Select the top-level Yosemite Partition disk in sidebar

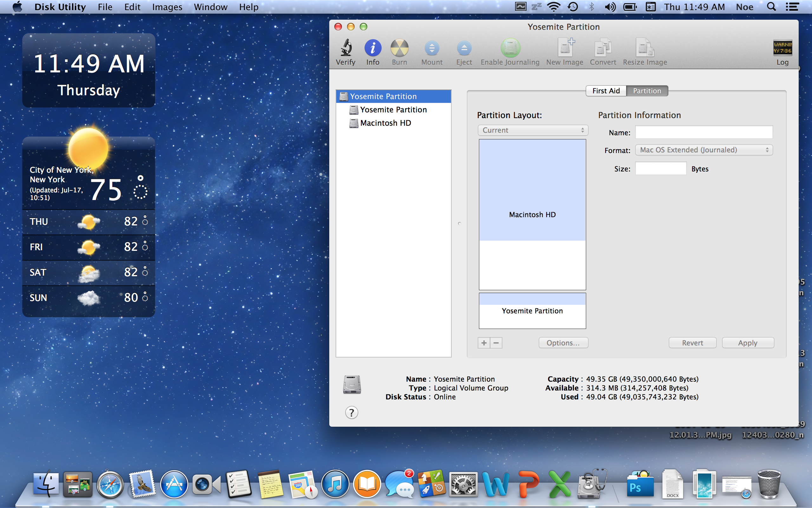click(x=394, y=97)
